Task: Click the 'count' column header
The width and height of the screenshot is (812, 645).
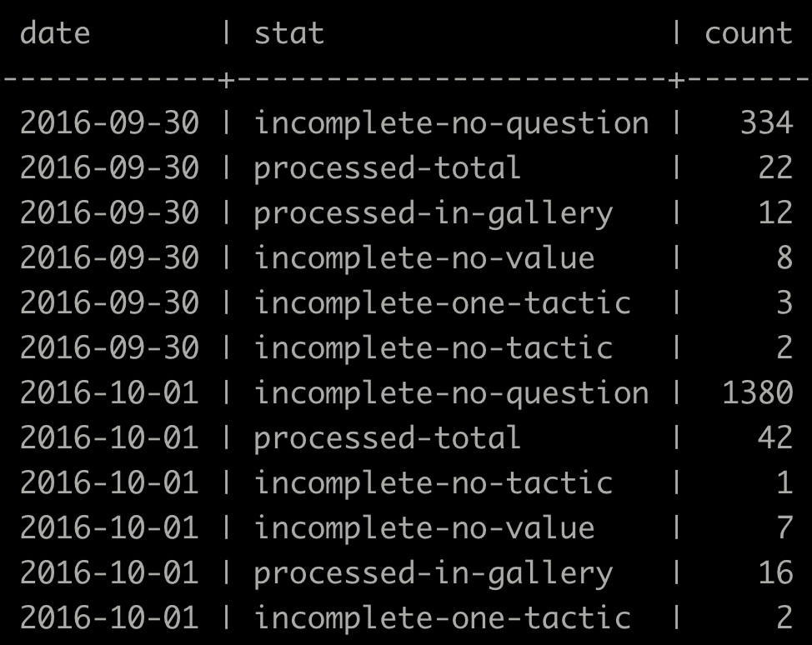Action: pyautogui.click(x=748, y=33)
